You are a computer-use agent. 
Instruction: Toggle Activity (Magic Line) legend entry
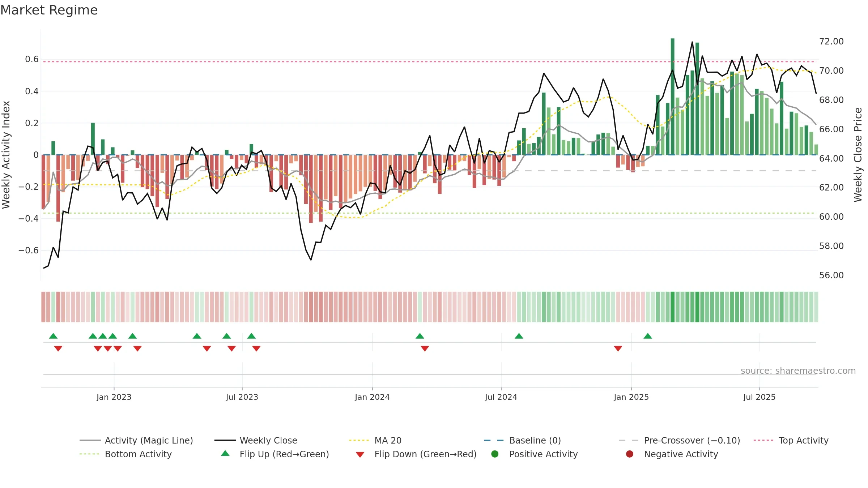point(136,440)
